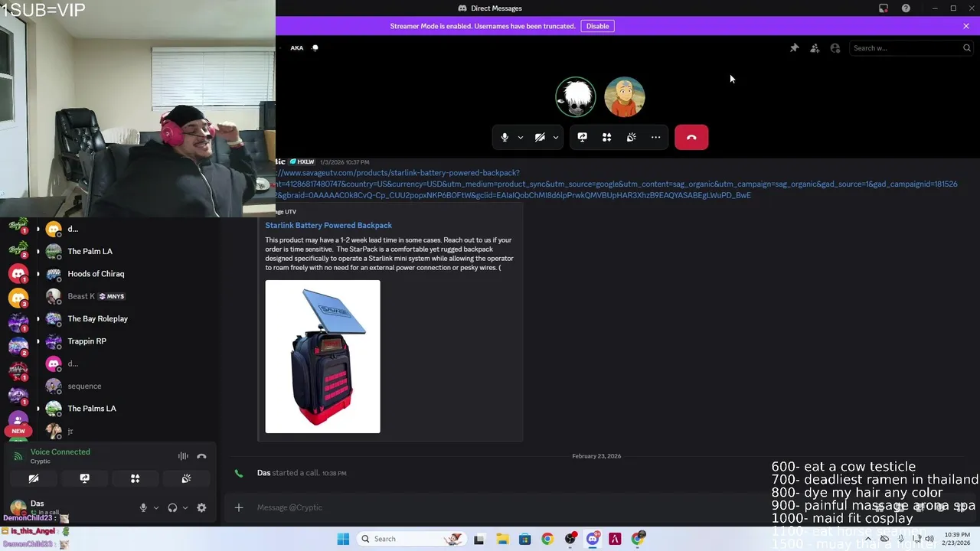Screen dimensions: 980x551
Task: Select The Palm LA conversation
Action: coord(90,251)
